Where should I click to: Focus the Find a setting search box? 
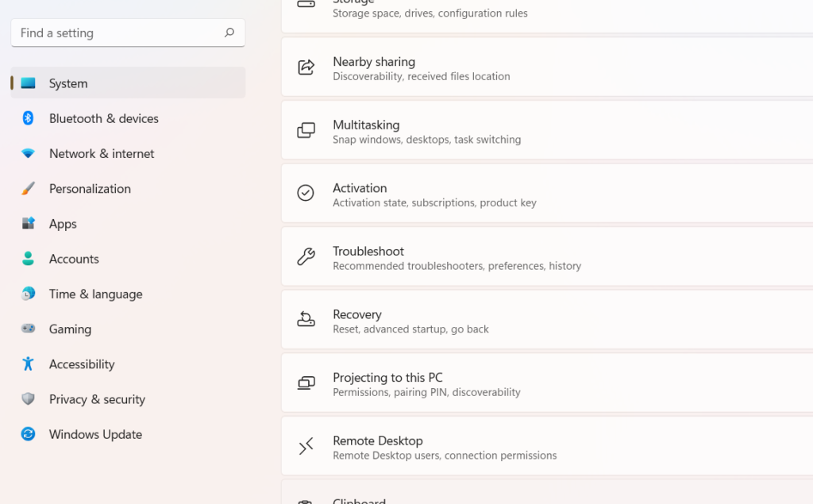tap(128, 33)
